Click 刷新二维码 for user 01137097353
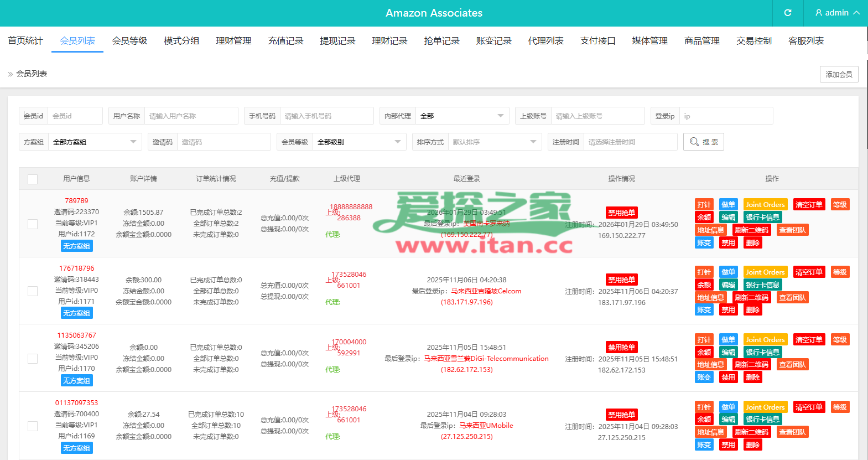The image size is (868, 460). (751, 432)
